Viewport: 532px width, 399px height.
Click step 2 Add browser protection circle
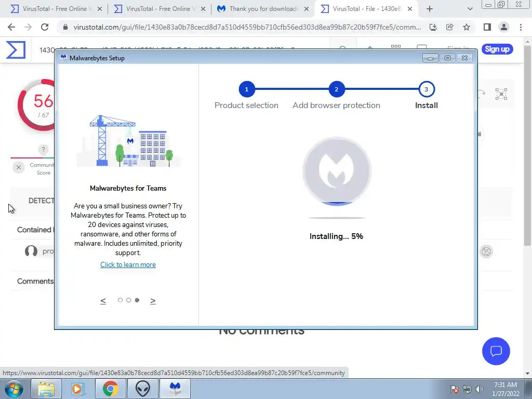pos(337,89)
